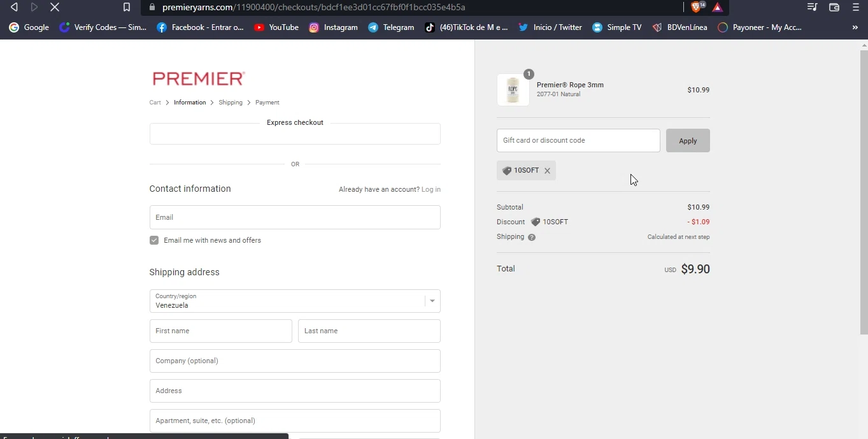
Task: Open the TikTok bookmark
Action: (x=467, y=27)
